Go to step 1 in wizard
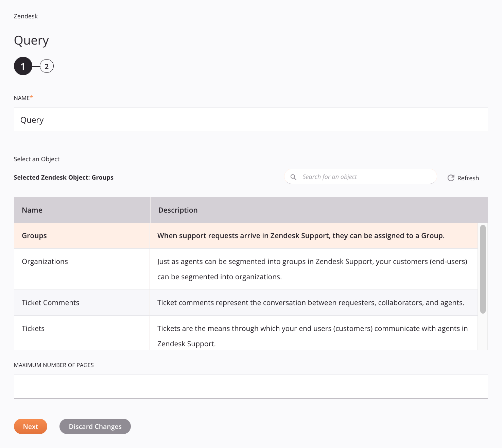Viewport: 502px width, 448px height. tap(23, 66)
